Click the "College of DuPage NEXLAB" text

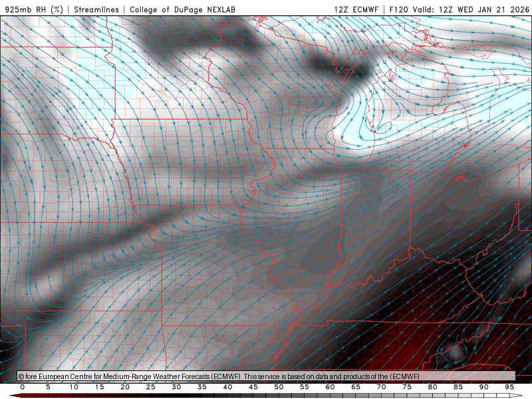coord(182,9)
